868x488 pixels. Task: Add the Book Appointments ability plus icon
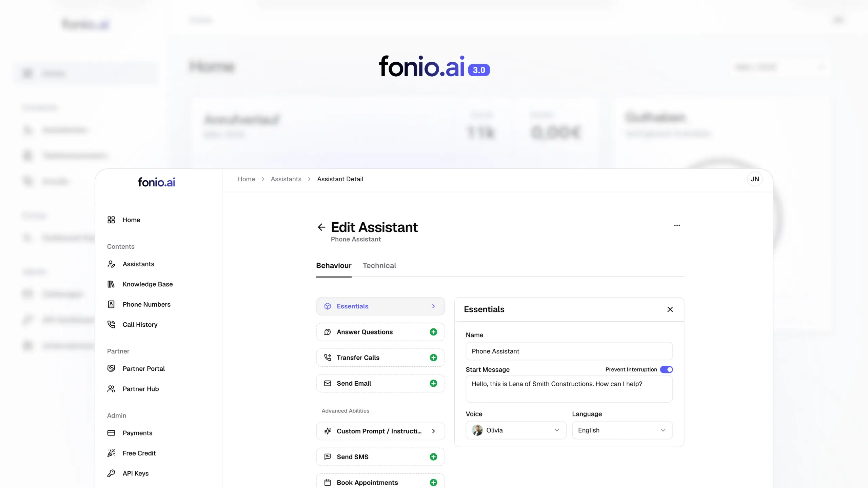click(x=433, y=483)
